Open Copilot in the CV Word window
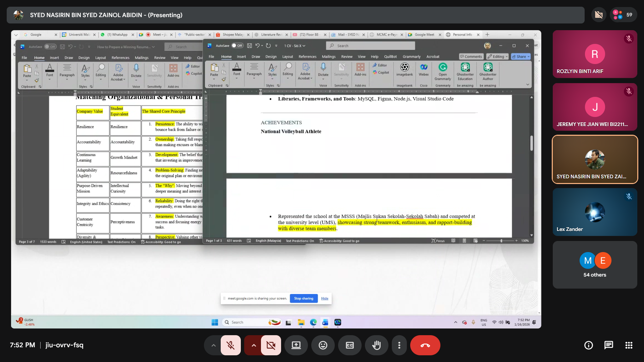 point(381,72)
